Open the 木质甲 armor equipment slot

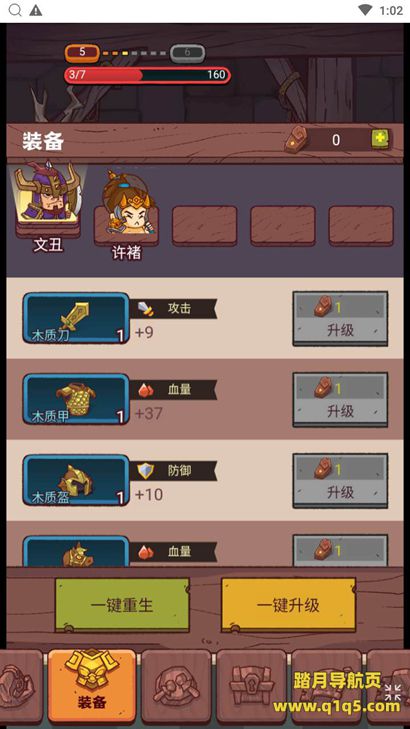[x=76, y=399]
